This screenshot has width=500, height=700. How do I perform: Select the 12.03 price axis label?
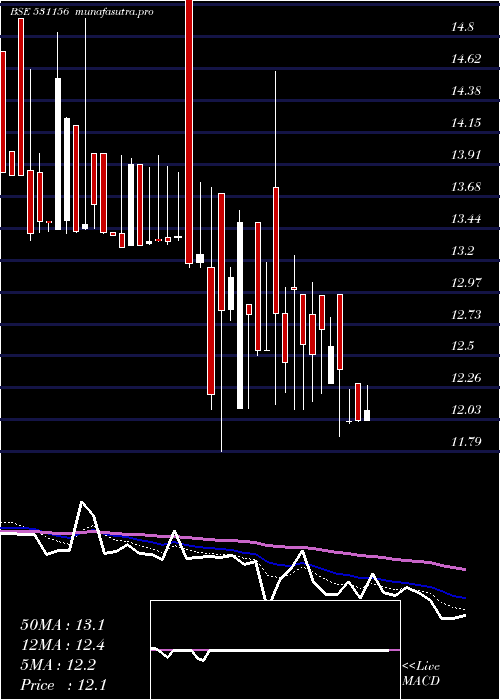[x=466, y=410]
